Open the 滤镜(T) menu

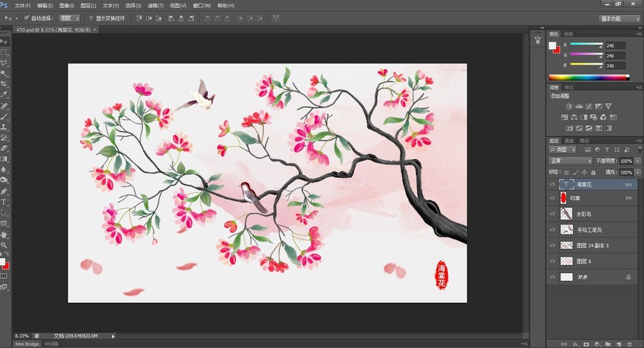[x=155, y=6]
